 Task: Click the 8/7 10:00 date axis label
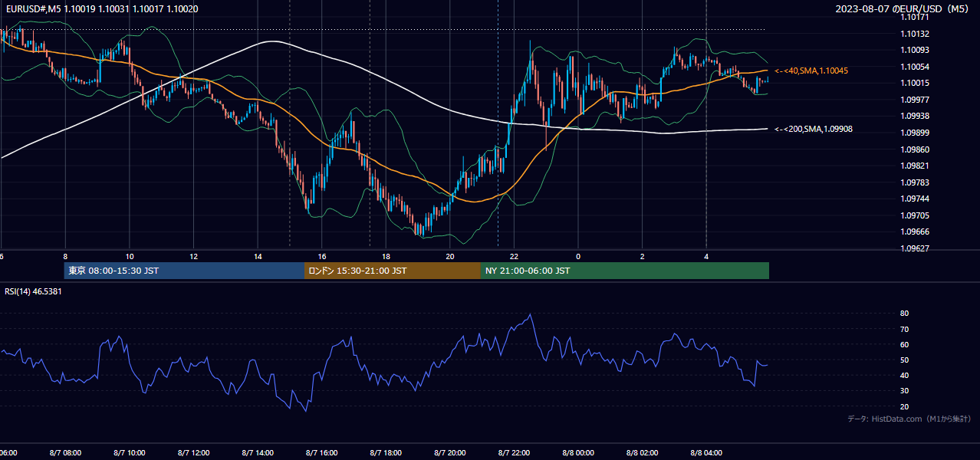[x=129, y=453]
